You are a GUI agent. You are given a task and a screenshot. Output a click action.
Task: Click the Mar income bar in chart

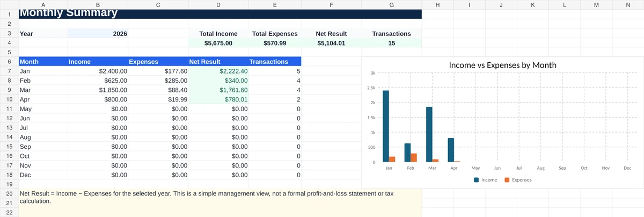[x=429, y=134]
